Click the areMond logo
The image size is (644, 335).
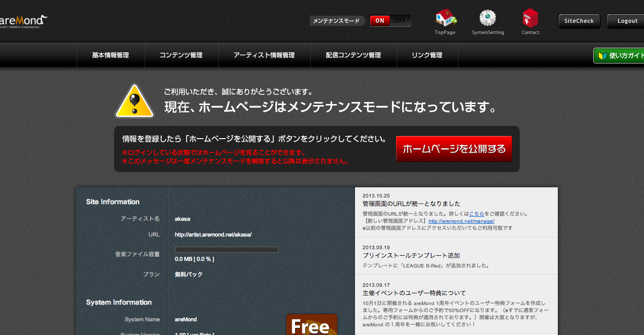tap(23, 21)
